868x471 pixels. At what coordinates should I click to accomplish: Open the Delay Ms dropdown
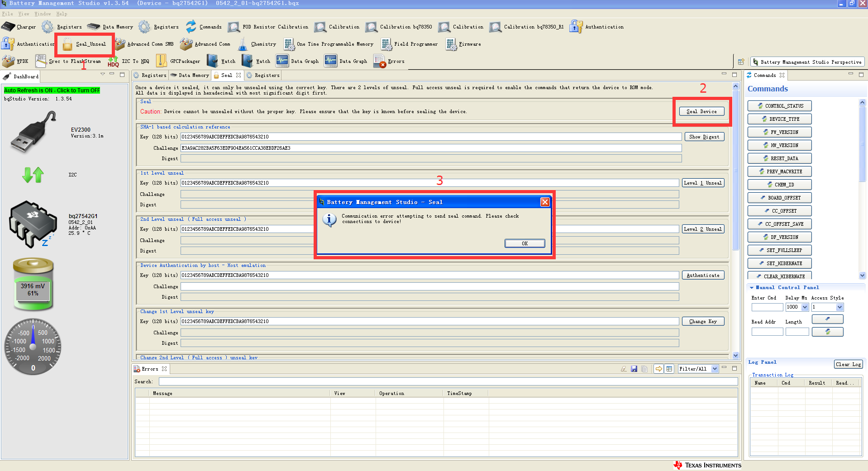(x=805, y=307)
